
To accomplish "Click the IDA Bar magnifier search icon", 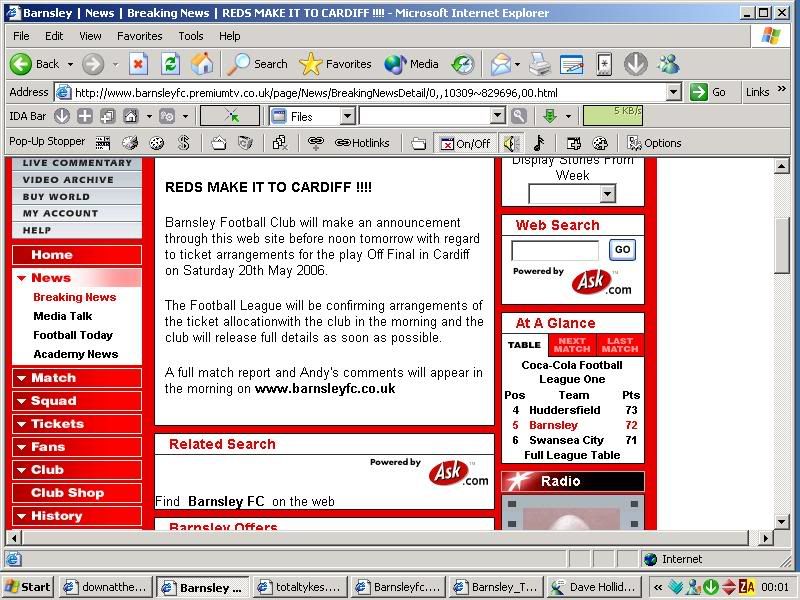I will click(x=518, y=116).
